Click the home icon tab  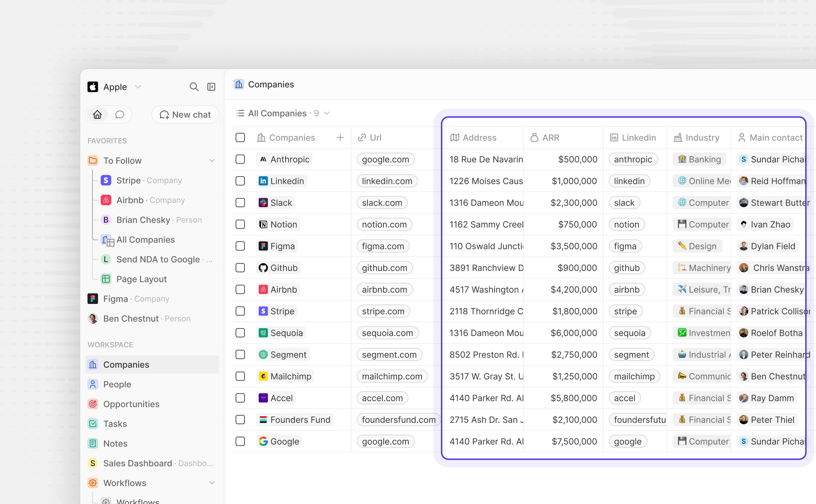(x=97, y=115)
